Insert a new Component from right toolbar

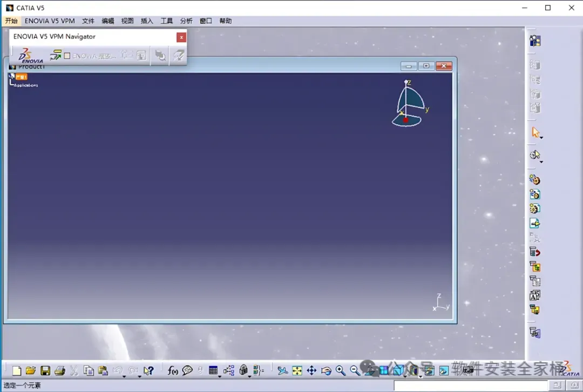(x=534, y=180)
